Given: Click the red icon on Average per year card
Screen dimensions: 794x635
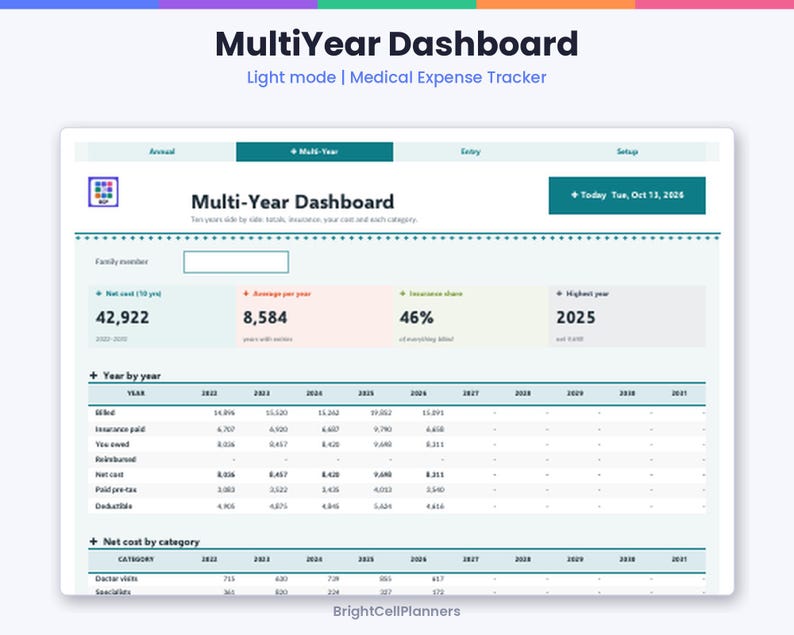Looking at the screenshot, I should pyautogui.click(x=246, y=293).
